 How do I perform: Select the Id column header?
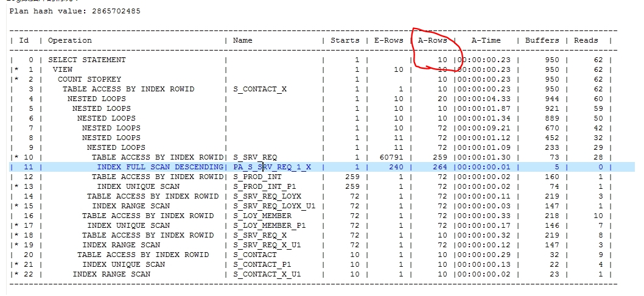24,40
